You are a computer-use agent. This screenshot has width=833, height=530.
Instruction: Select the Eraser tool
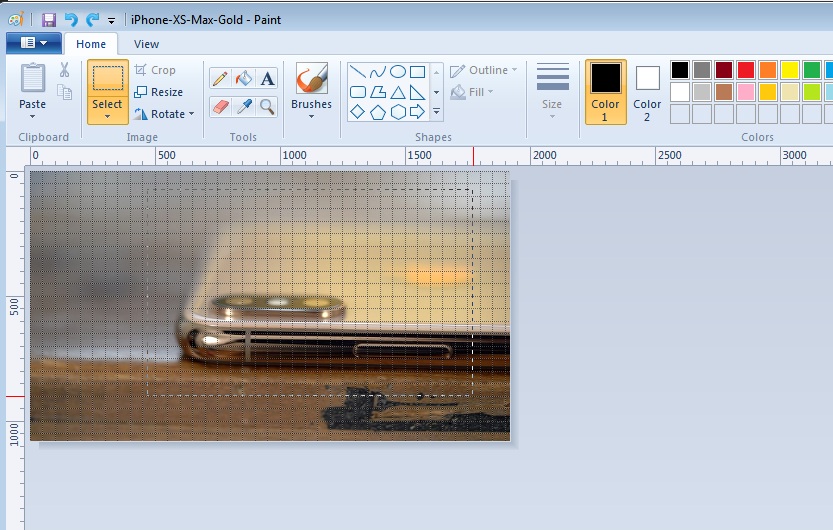point(220,107)
